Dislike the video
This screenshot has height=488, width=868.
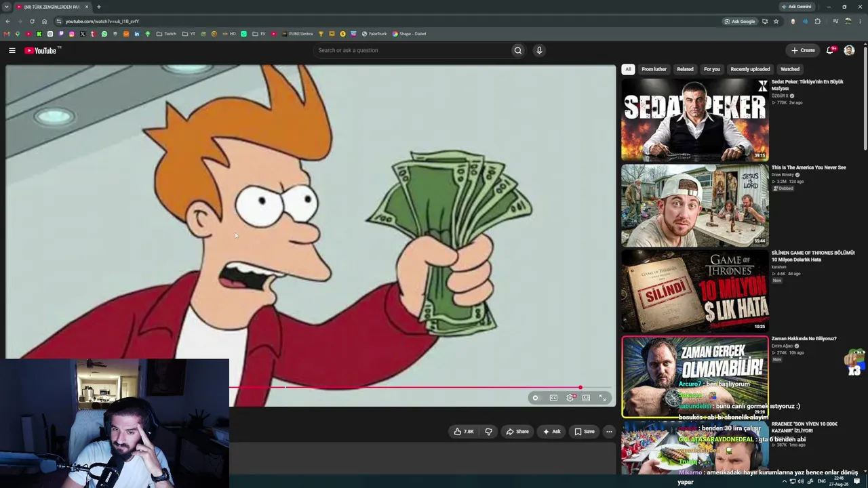click(x=488, y=432)
